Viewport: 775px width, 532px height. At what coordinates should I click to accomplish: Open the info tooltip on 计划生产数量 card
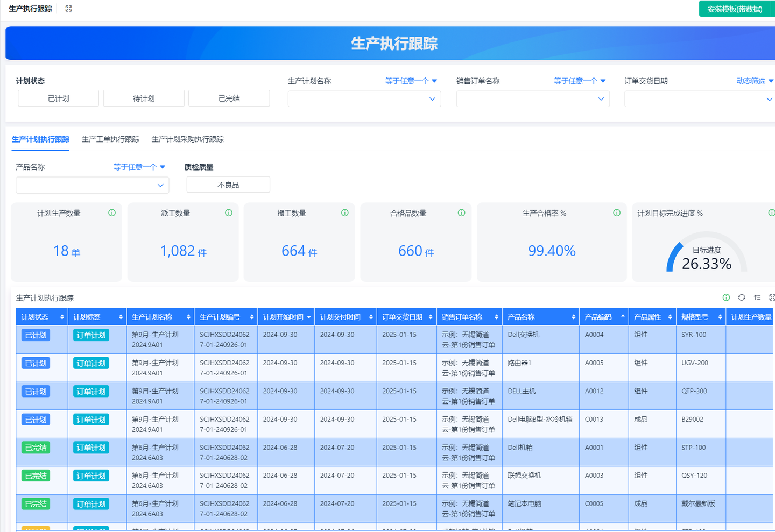pos(112,212)
